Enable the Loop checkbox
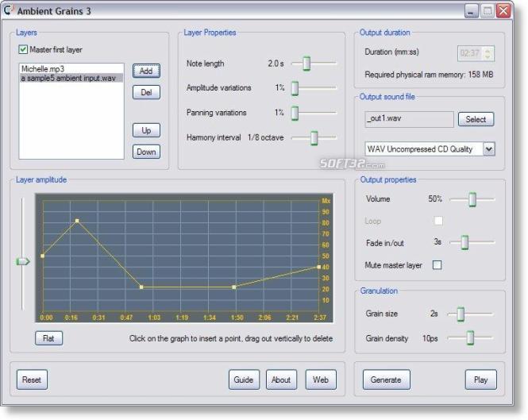 (x=438, y=221)
